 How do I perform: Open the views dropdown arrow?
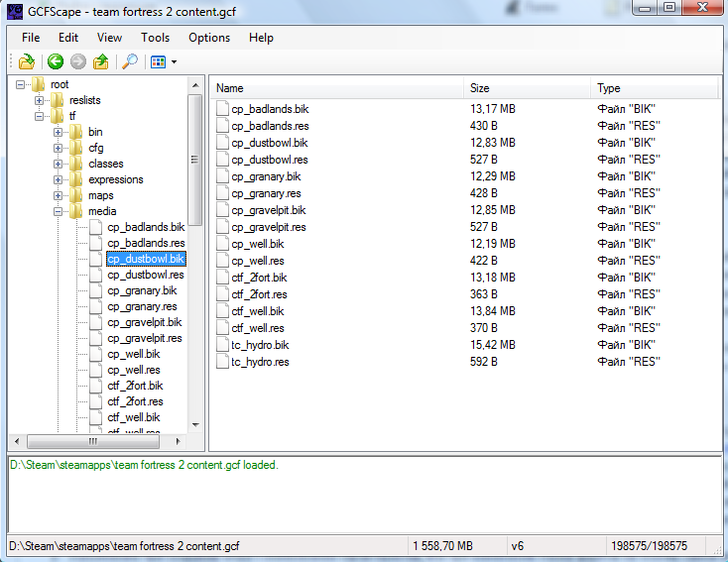click(175, 62)
